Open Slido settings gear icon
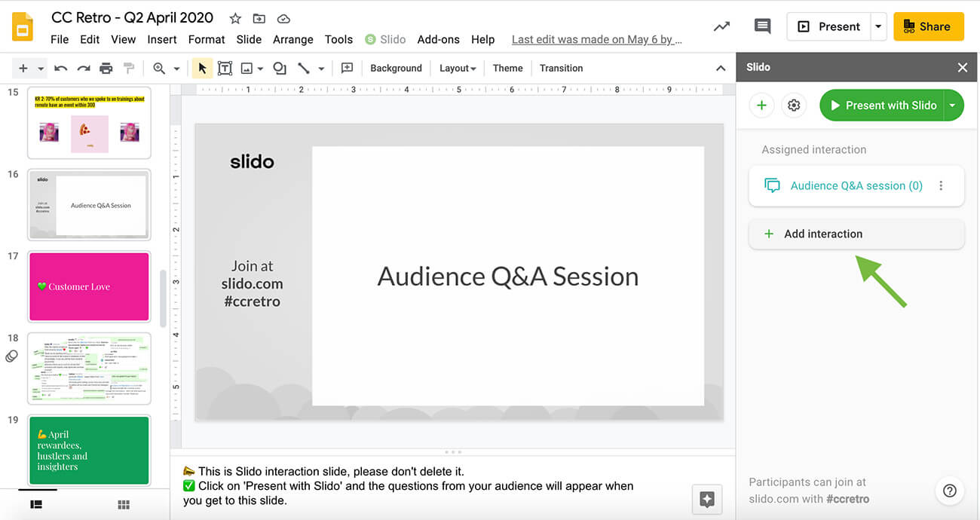Image resolution: width=980 pixels, height=520 pixels. [x=794, y=106]
